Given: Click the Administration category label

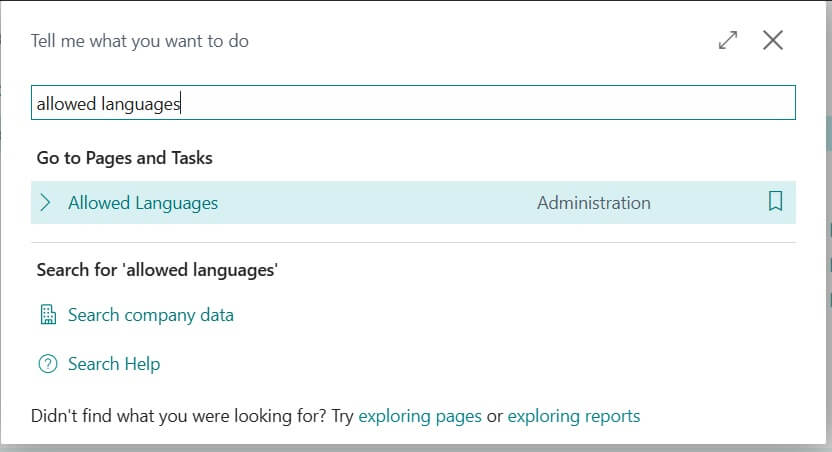Looking at the screenshot, I should (x=593, y=203).
